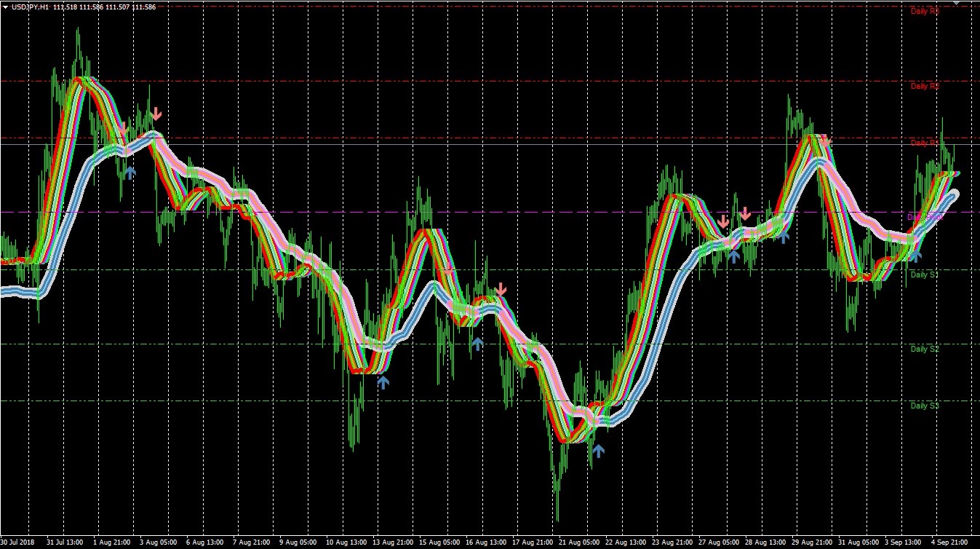The image size is (980, 549).
Task: Click the 13 Aug 21:00 time label
Action: click(392, 542)
